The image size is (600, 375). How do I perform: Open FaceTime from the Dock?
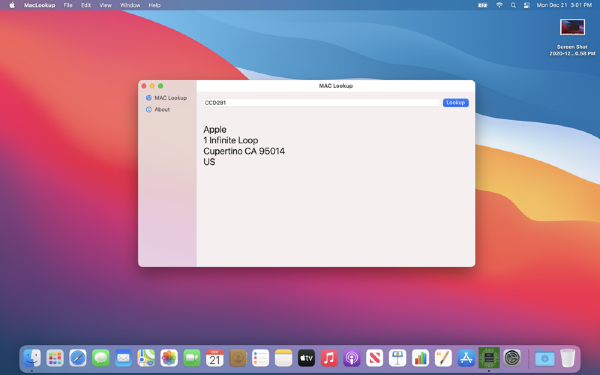click(192, 358)
